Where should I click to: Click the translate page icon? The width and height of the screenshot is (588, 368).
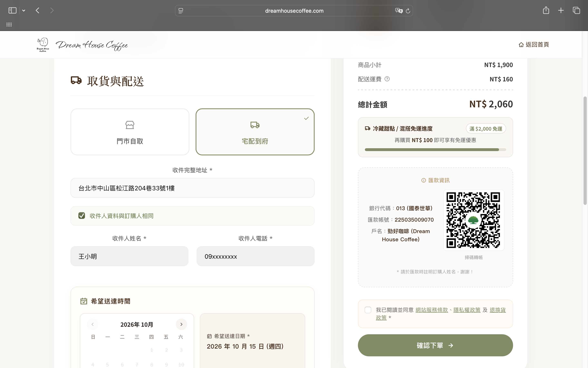[x=399, y=11]
